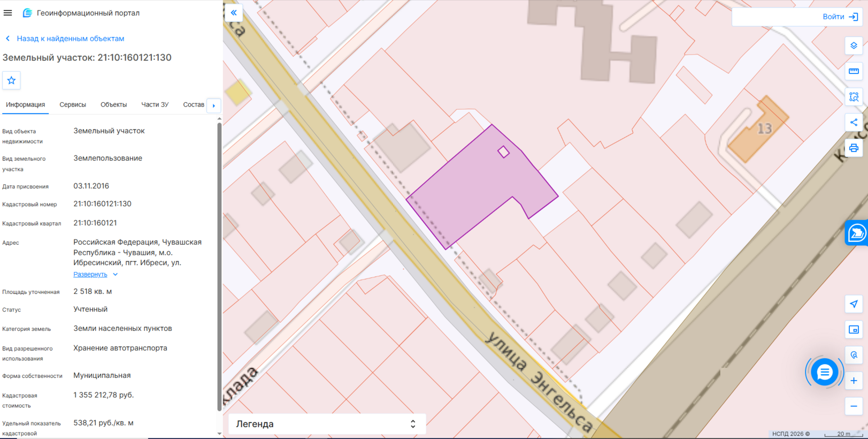Open the map layers icon

tap(854, 46)
